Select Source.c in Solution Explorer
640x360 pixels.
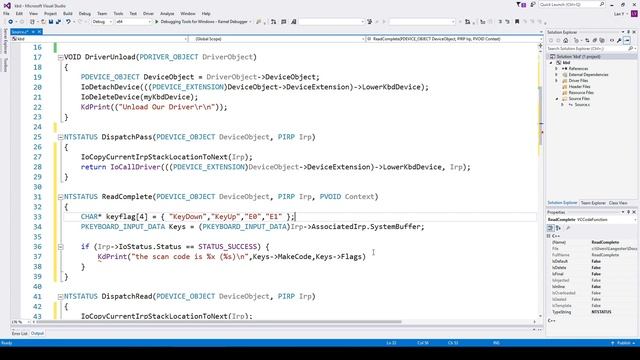(582, 105)
